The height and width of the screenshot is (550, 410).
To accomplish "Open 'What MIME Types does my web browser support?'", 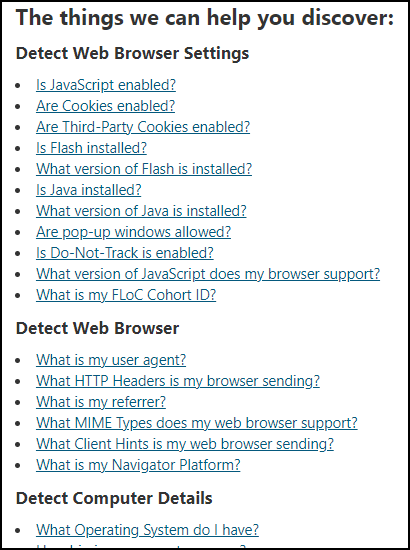I will pyautogui.click(x=196, y=423).
